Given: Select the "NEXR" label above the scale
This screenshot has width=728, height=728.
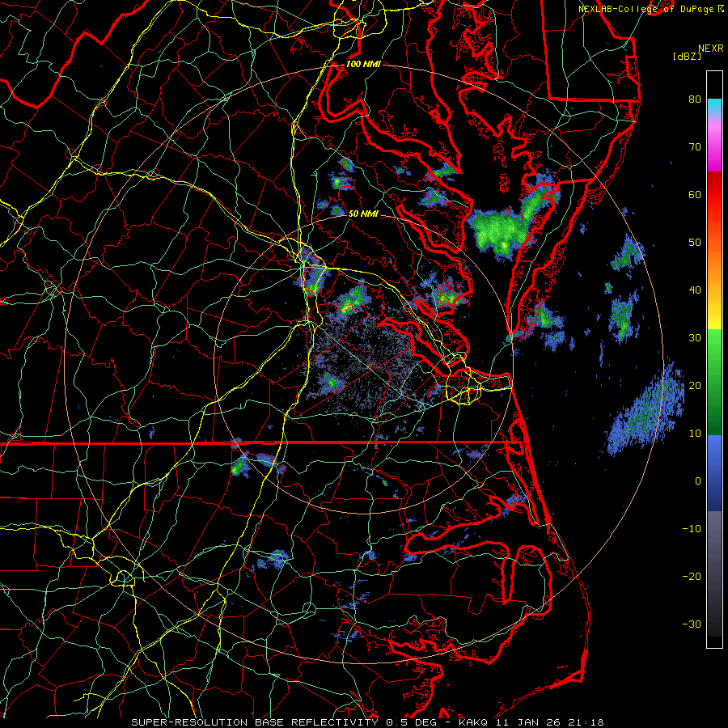Looking at the screenshot, I should point(710,48).
